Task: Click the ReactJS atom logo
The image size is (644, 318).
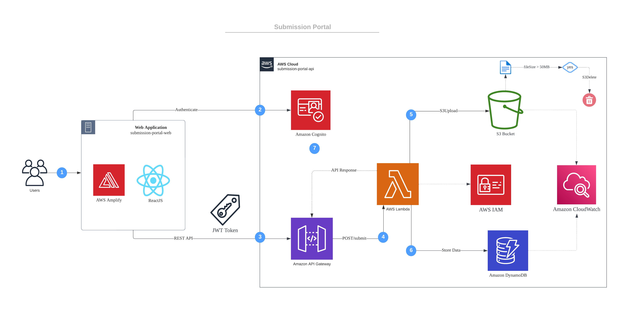Action: click(x=153, y=180)
